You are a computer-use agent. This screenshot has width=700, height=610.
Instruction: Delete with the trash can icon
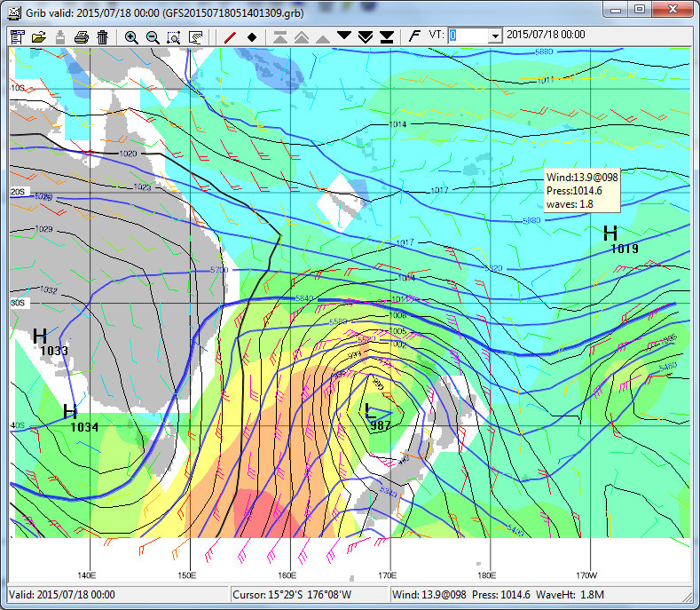(103, 36)
